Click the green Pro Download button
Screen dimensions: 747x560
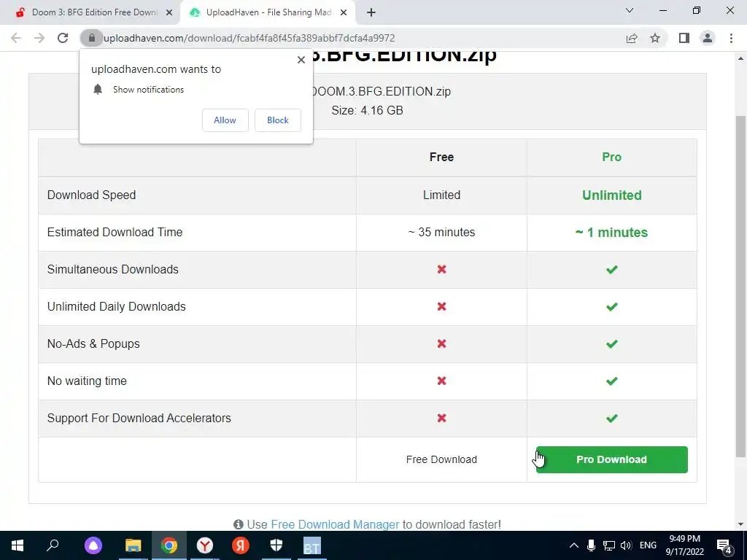pos(612,459)
